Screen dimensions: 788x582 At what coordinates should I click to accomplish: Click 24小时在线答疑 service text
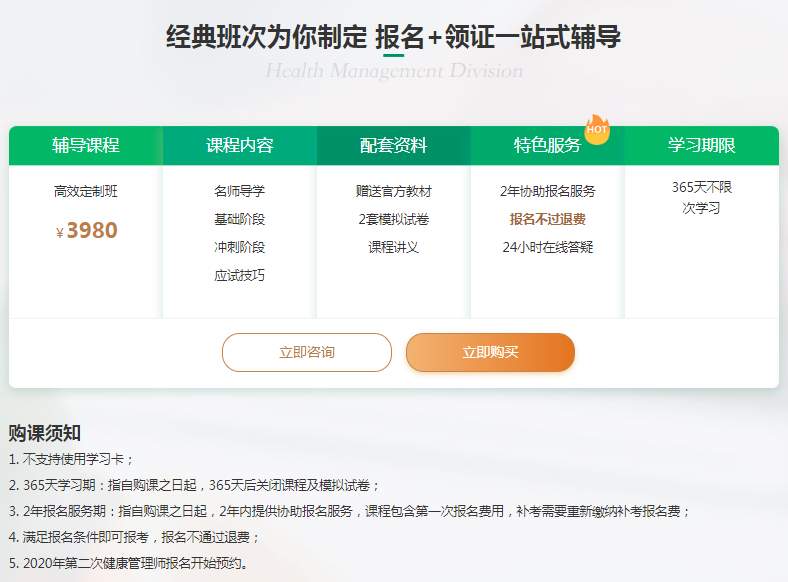pos(548,247)
